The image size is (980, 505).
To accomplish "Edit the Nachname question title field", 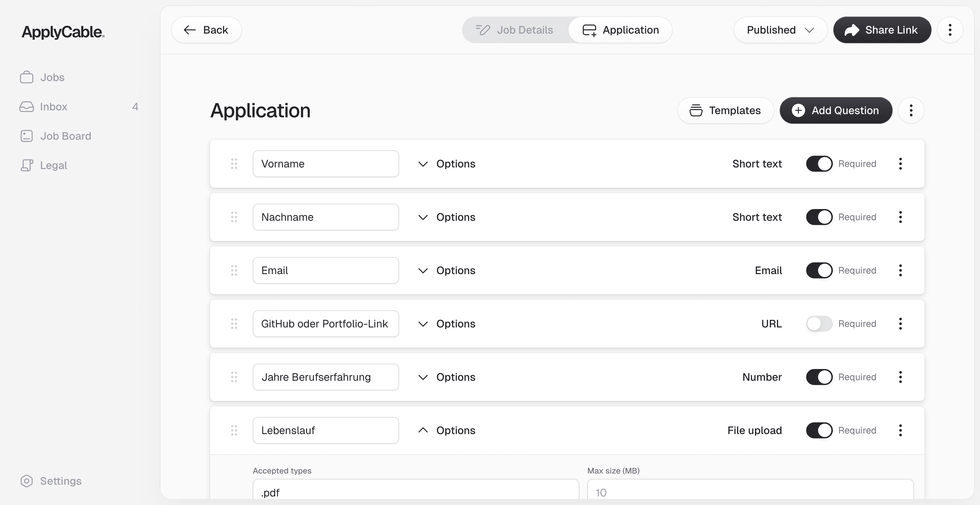I will 326,217.
